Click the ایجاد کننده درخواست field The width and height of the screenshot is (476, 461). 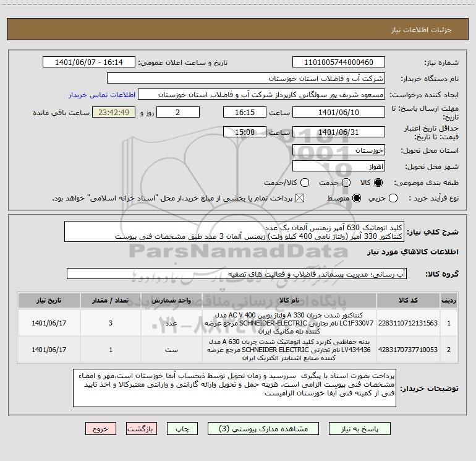(261, 95)
